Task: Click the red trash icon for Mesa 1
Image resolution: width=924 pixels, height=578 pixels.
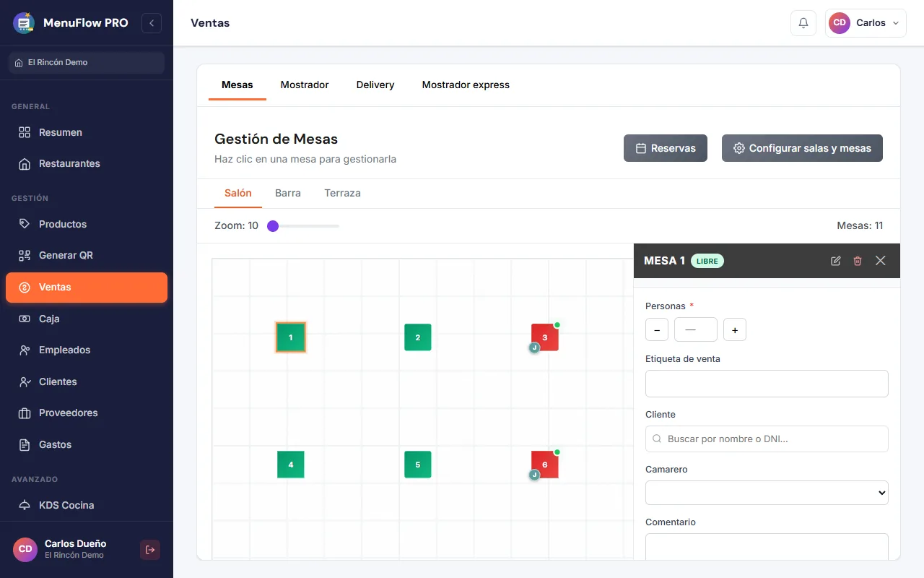Action: (x=858, y=261)
